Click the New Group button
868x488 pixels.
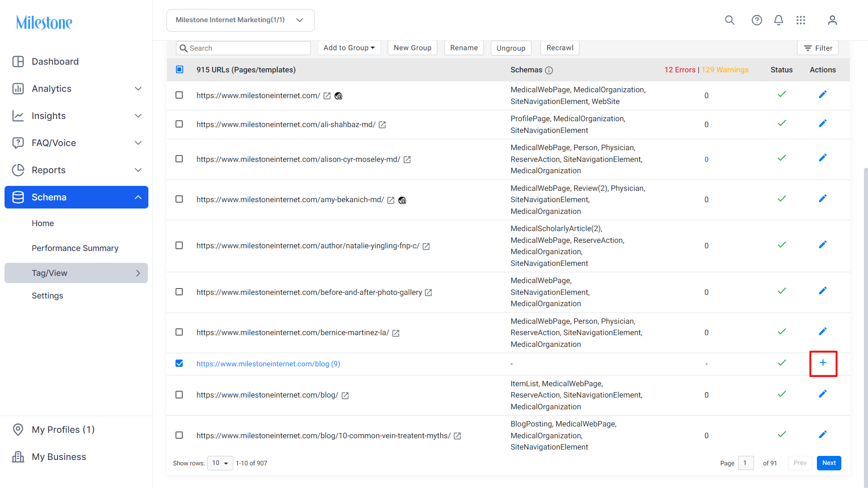tap(413, 48)
